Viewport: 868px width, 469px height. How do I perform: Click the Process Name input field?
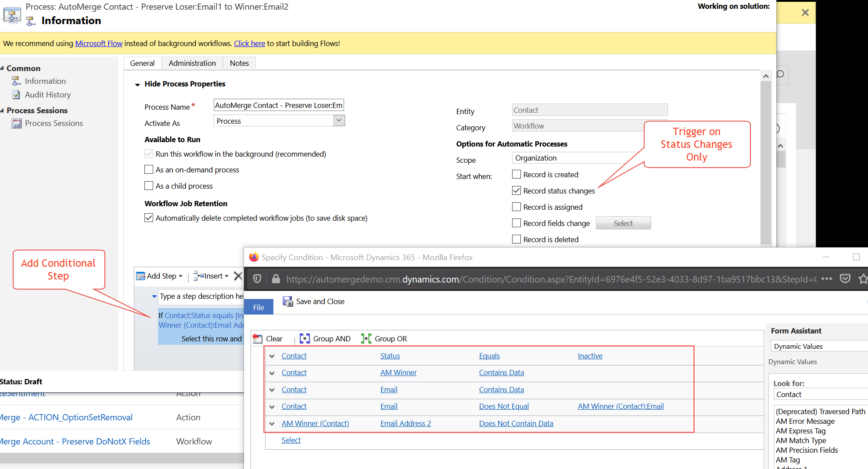tap(279, 105)
